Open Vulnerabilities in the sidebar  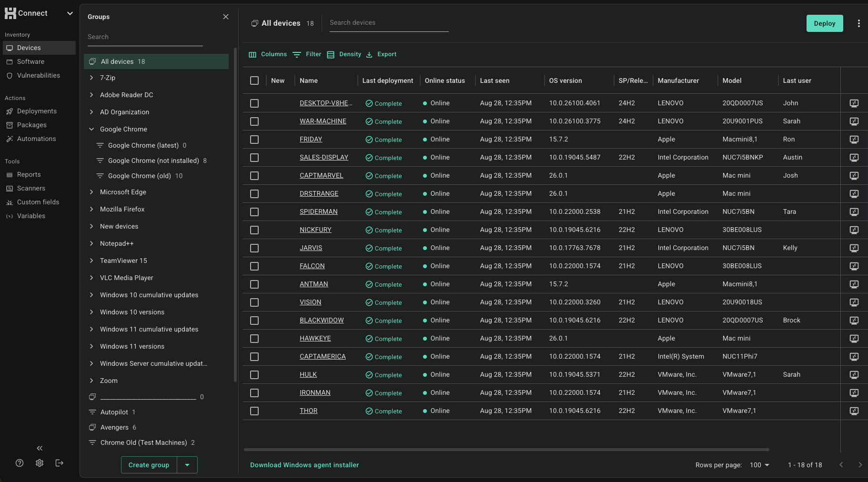[38, 75]
